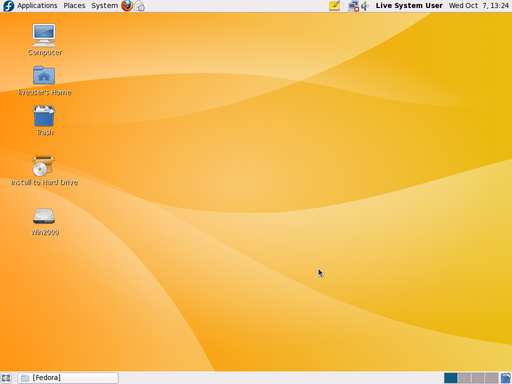Open the Live System User switcher
This screenshot has width=512, height=384.
pyautogui.click(x=409, y=6)
